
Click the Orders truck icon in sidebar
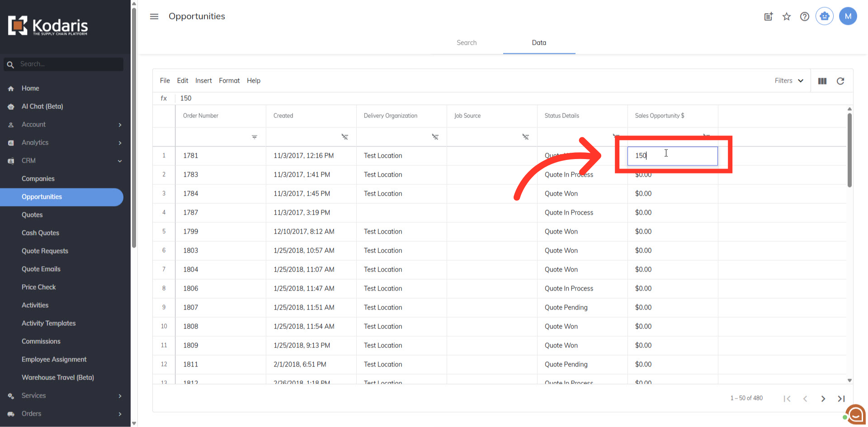[11, 414]
